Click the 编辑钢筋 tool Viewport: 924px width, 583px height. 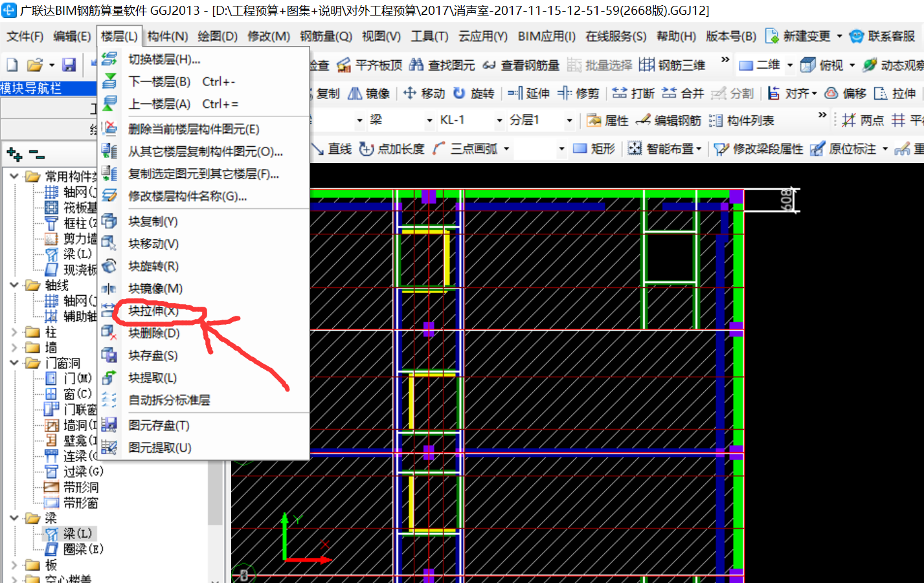pos(669,120)
